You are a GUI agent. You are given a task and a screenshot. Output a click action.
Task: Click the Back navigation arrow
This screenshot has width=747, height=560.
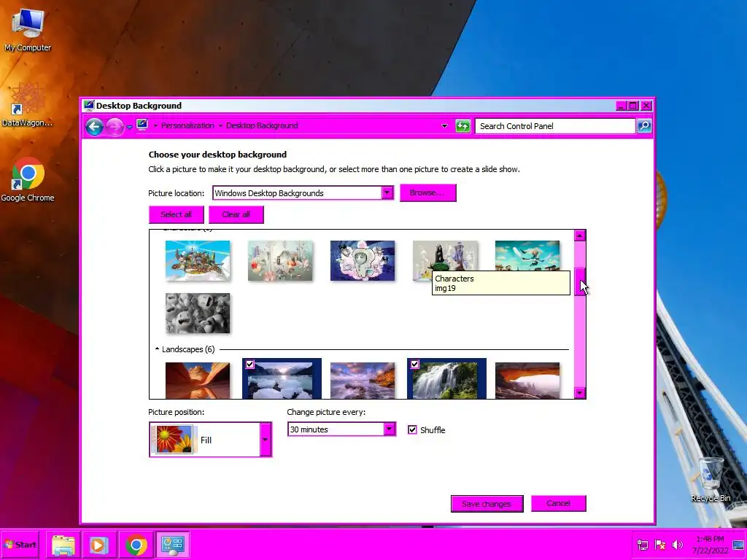pos(94,127)
